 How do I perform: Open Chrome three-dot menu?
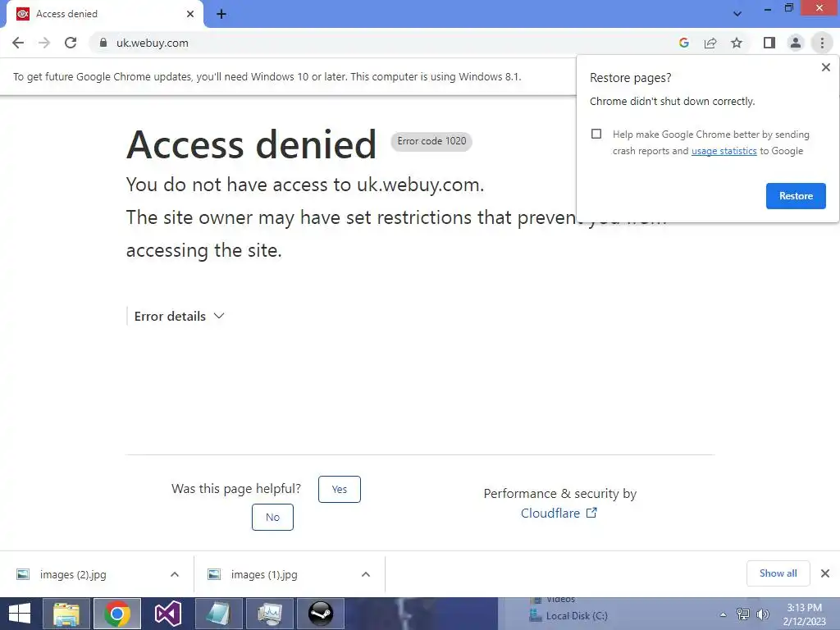pos(822,43)
